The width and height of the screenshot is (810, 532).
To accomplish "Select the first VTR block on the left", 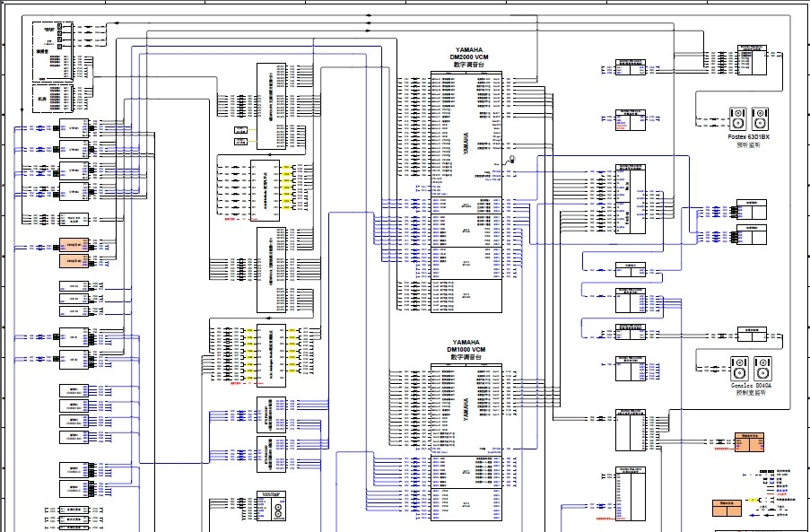I will 74,127.
